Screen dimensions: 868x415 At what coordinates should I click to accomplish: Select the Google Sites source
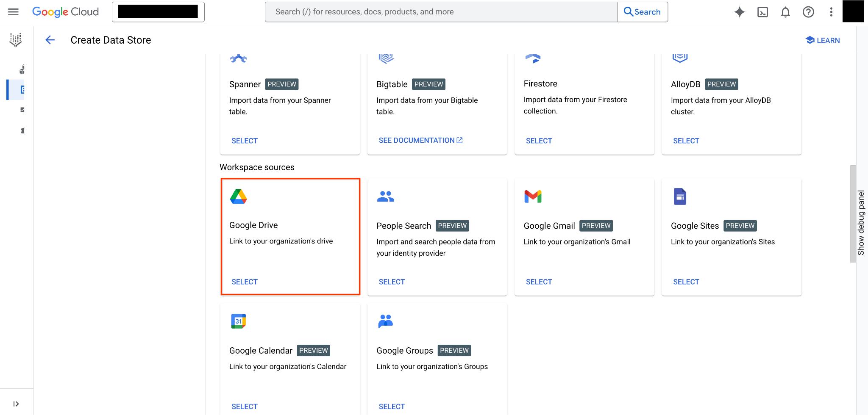click(686, 282)
